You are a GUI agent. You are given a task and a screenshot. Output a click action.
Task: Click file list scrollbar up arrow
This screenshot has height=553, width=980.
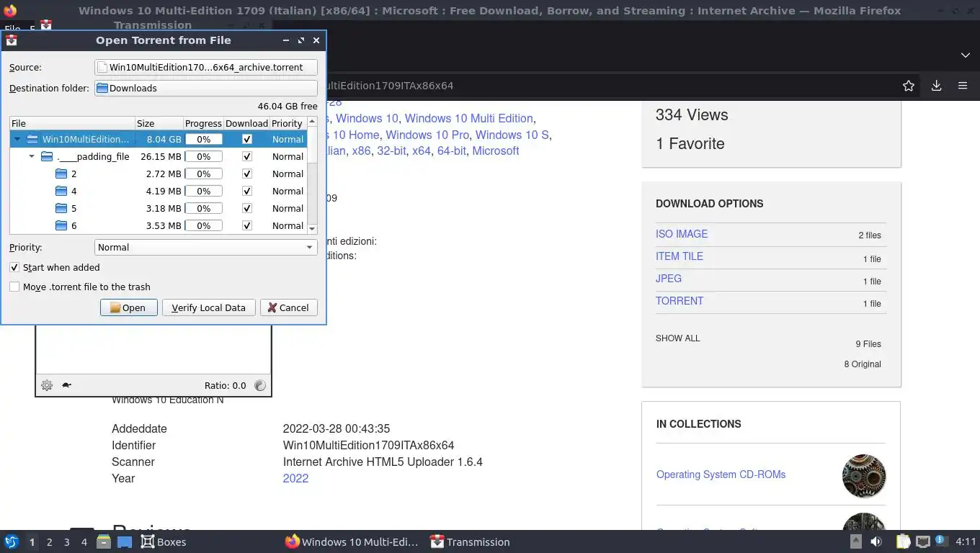click(x=312, y=122)
